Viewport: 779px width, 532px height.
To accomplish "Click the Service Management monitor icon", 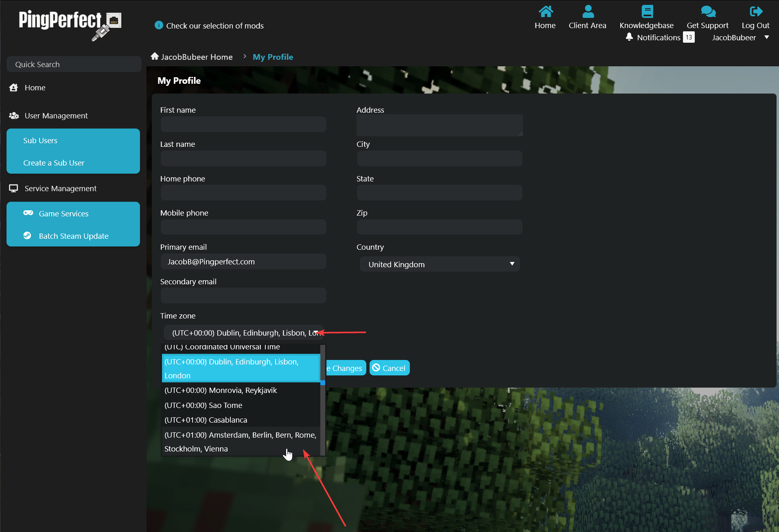I will click(x=13, y=188).
